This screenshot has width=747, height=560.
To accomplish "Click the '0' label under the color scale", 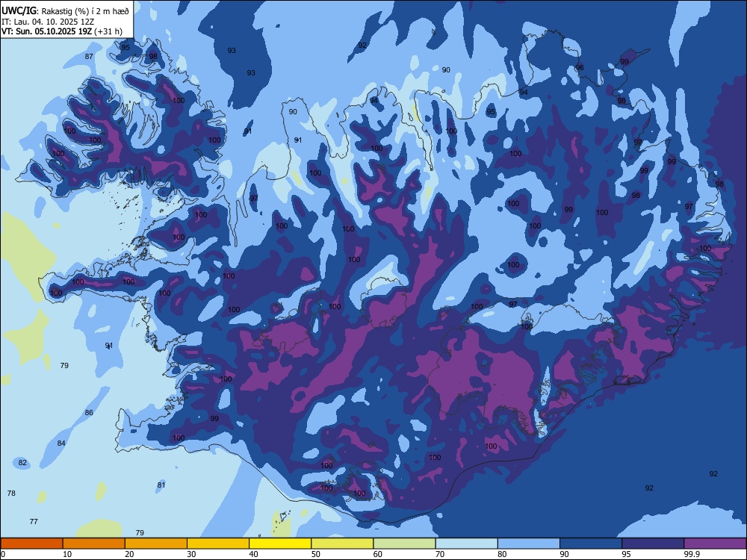I will [3, 554].
